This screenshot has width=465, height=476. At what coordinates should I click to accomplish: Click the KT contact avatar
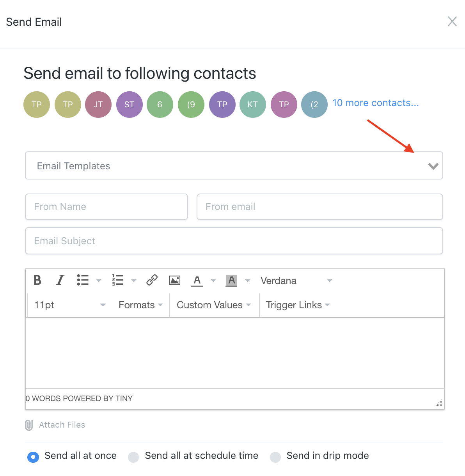tap(253, 105)
